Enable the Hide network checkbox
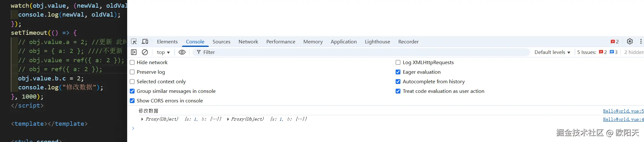Screen dimensions: 644x142 click(132, 62)
